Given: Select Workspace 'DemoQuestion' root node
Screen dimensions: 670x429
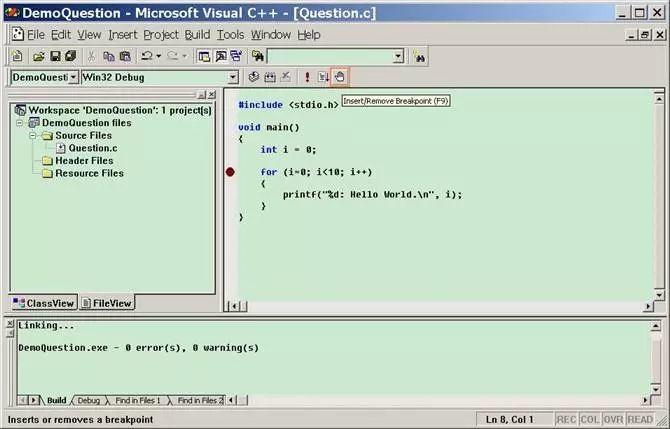Looking at the screenshot, I should pyautogui.click(x=120, y=110).
